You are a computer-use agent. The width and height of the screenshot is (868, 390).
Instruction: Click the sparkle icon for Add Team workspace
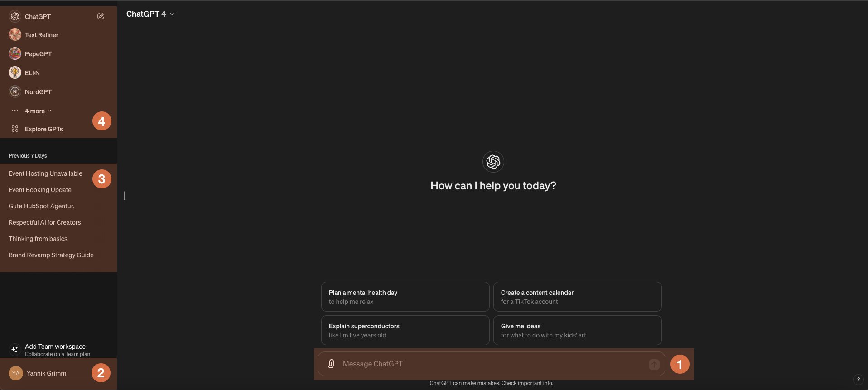(15, 350)
